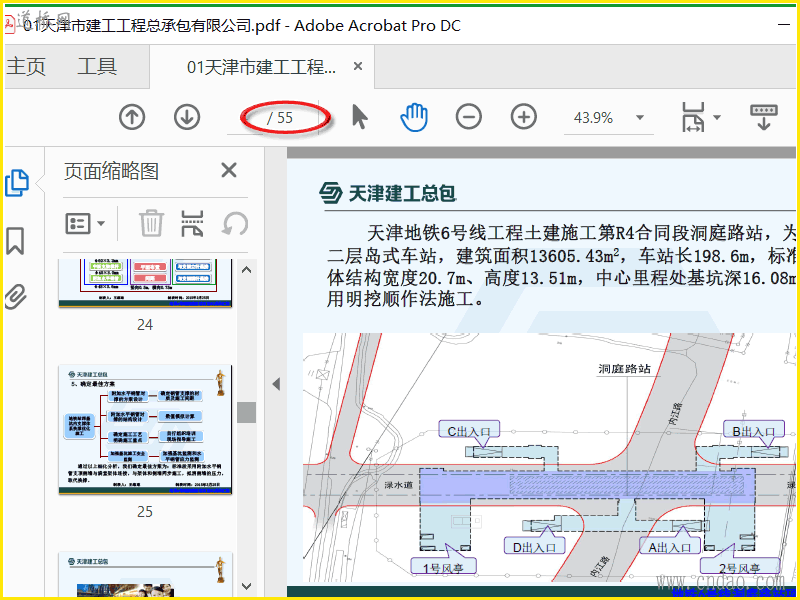Close the 01天津市建工工程 document tab

pos(358,66)
